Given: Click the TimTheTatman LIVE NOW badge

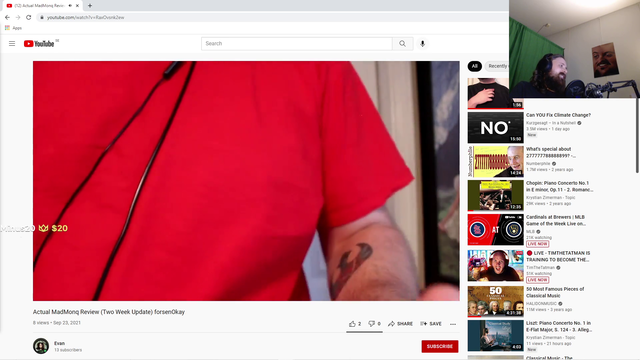Looking at the screenshot, I should [x=537, y=280].
